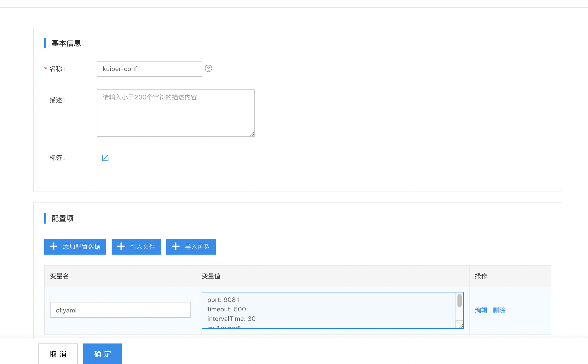Screen dimensions: 588x364
Task: Click plus icon on 添加配置数据 button
Action: [54, 246]
